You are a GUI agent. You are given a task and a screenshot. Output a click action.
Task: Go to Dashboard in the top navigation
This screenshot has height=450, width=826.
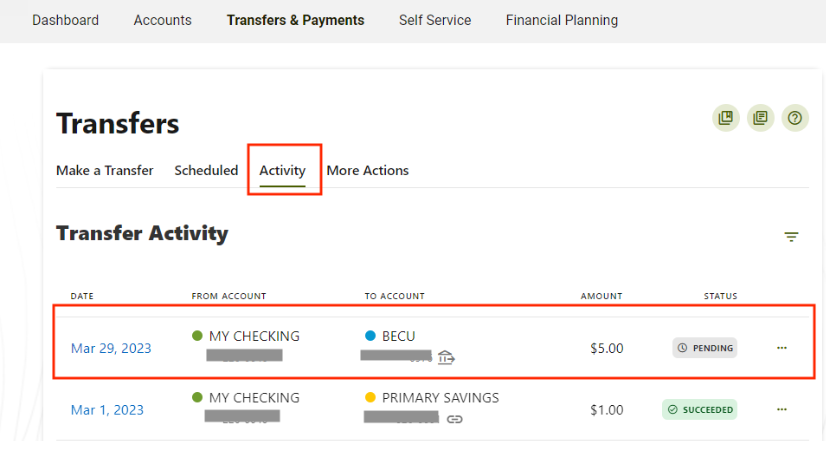click(x=65, y=20)
